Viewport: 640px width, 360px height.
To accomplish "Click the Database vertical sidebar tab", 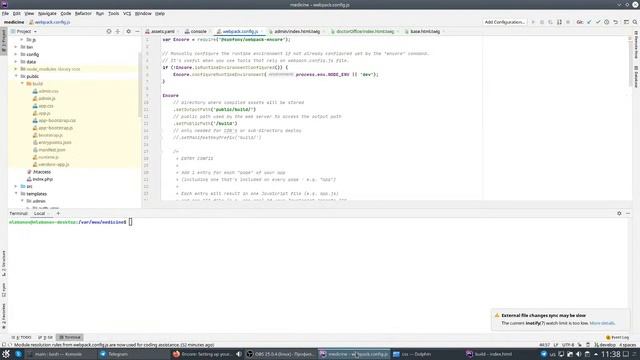I will point(636,76).
